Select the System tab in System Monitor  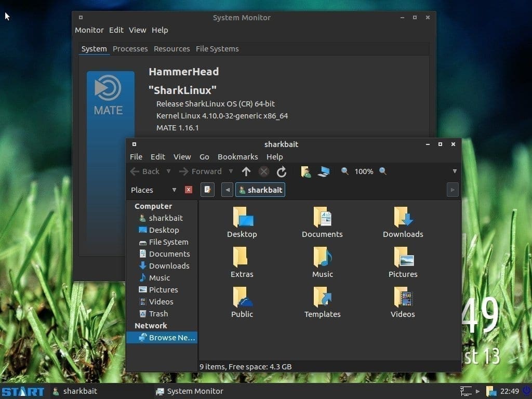pos(94,49)
